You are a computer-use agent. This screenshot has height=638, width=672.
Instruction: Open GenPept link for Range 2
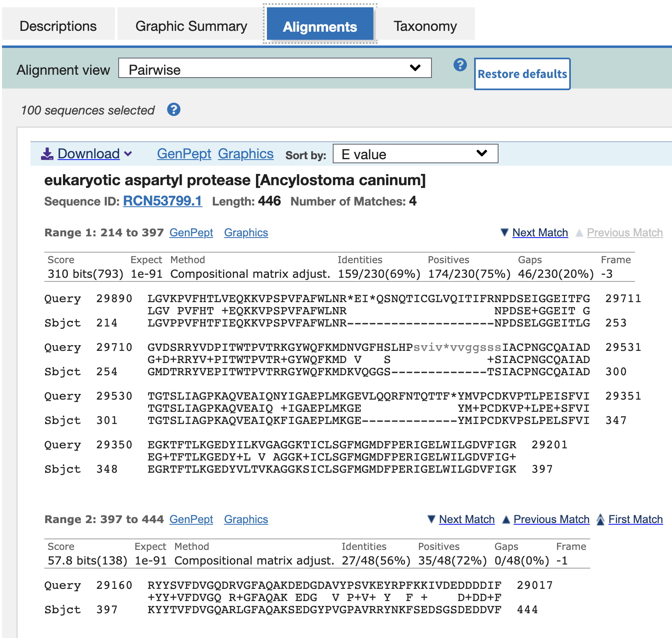(x=191, y=519)
